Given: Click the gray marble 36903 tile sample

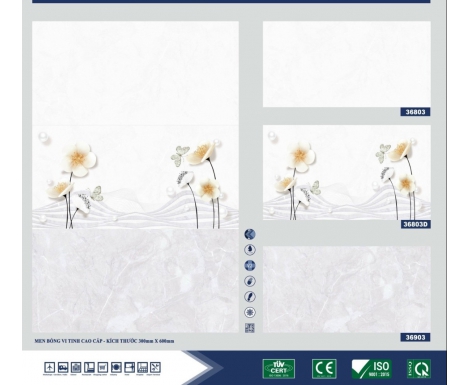Looking at the screenshot, I should pyautogui.click(x=347, y=289).
